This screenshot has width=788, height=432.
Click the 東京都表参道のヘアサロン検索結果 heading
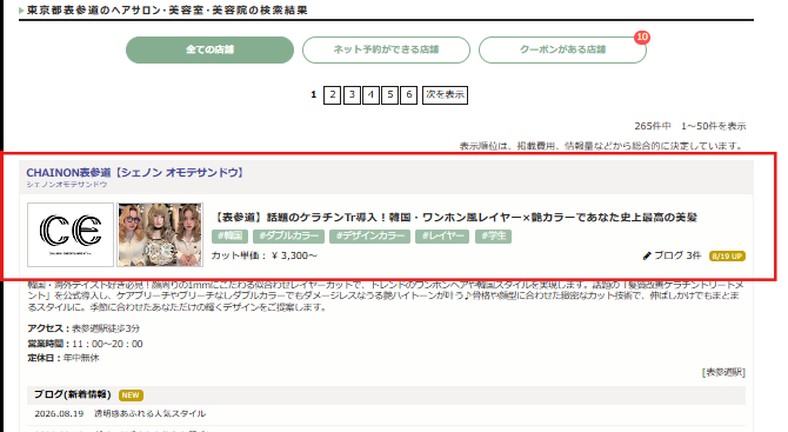tap(167, 10)
